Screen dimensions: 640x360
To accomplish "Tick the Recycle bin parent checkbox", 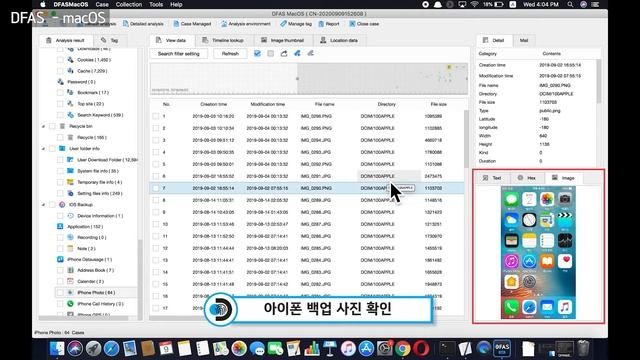I will point(52,127).
